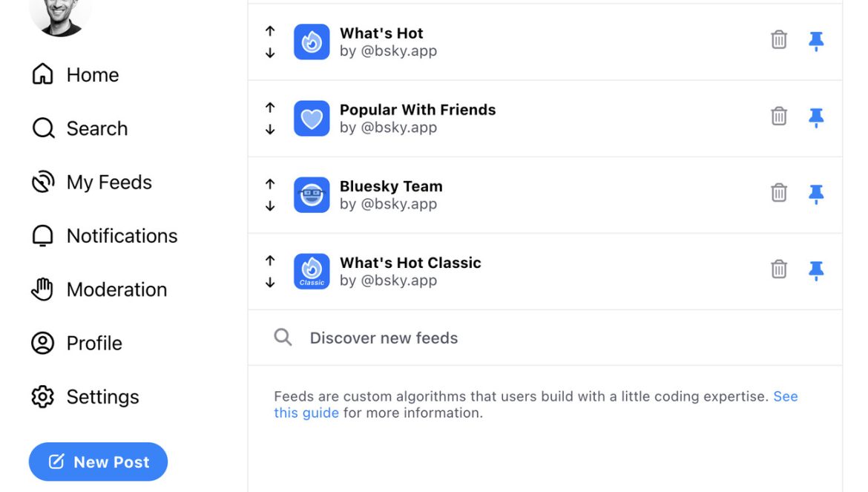This screenshot has height=492, width=868.
Task: Open Notifications from sidebar
Action: coord(104,236)
